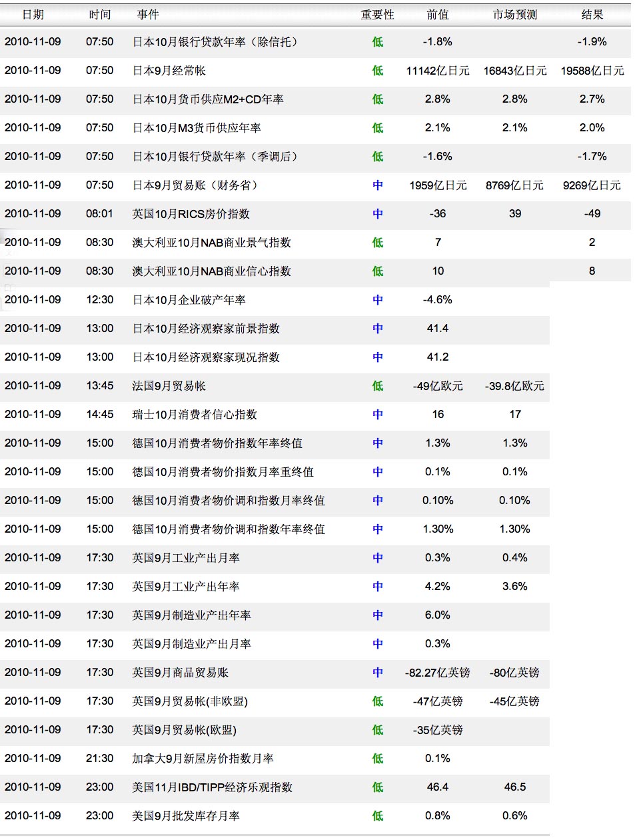Click result value 19588亿日元
The height and width of the screenshot is (840, 635).
click(x=592, y=71)
